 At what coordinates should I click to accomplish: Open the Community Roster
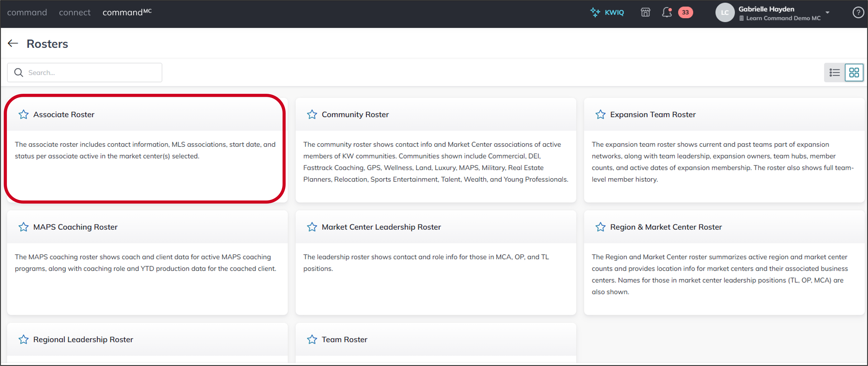[355, 115]
